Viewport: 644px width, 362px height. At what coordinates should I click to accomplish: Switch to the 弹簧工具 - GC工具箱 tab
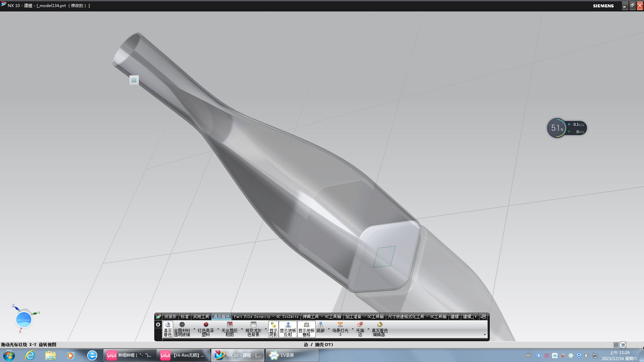tap(321, 316)
